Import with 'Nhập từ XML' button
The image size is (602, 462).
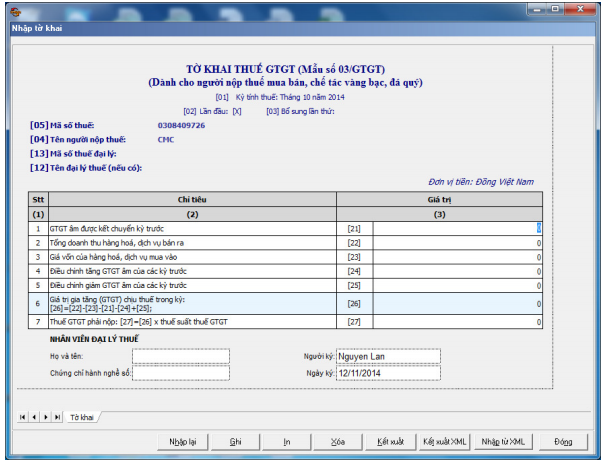[x=503, y=440]
